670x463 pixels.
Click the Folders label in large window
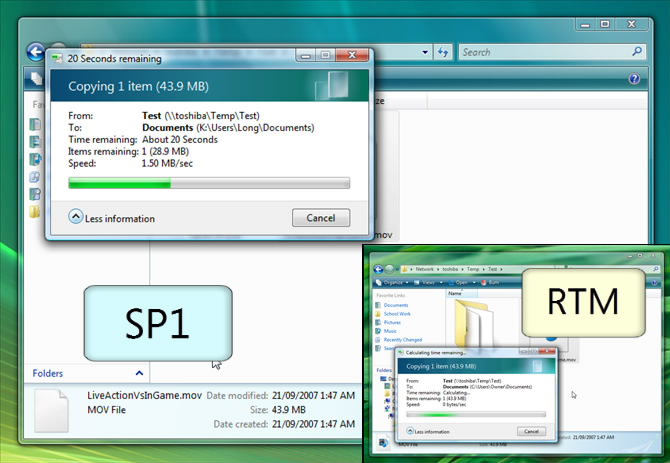[x=47, y=373]
